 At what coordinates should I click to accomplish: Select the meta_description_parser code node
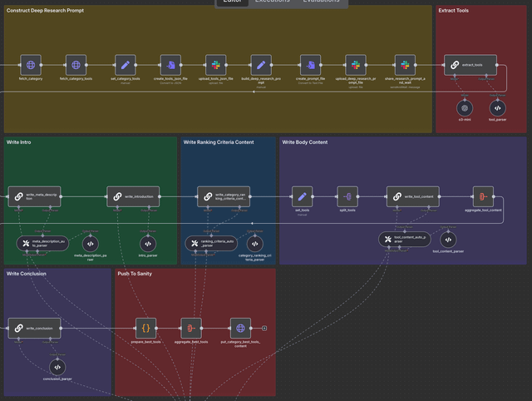[x=91, y=244]
